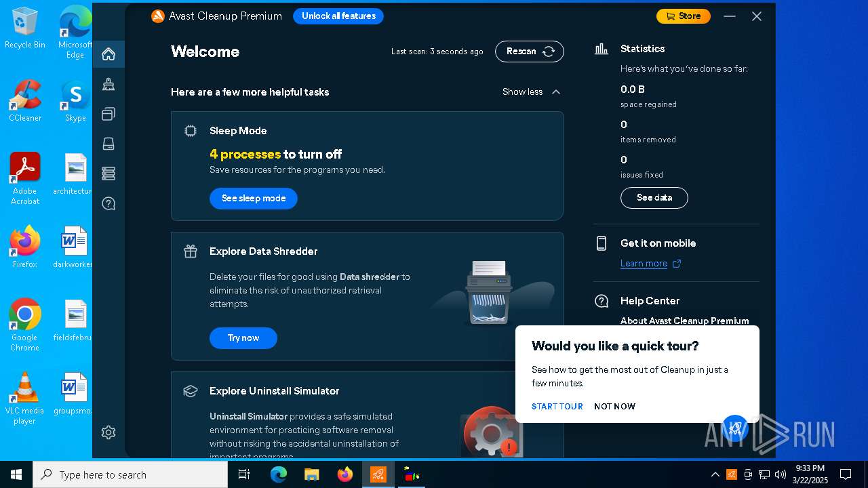Open the help bubble sidebar icon
The height and width of the screenshot is (488, 868).
108,203
